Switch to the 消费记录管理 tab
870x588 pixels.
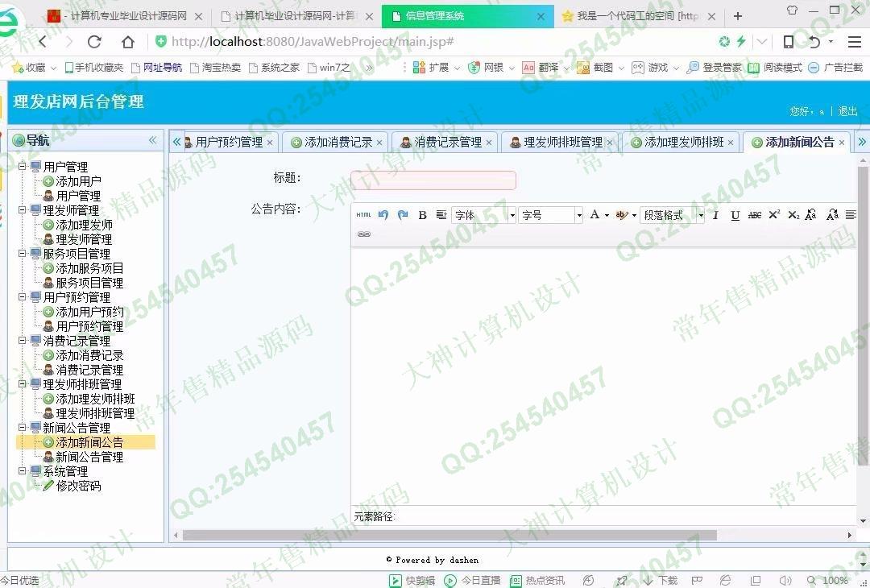pos(446,143)
